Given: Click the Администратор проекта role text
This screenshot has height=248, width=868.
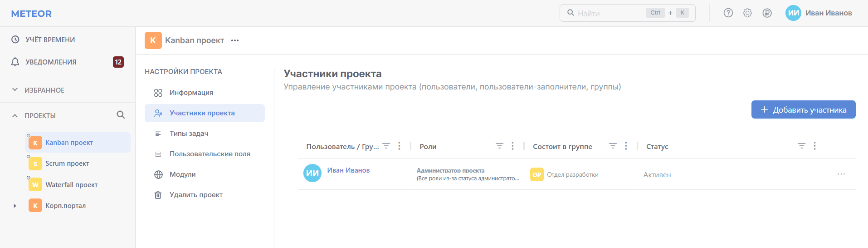Looking at the screenshot, I should 450,170.
